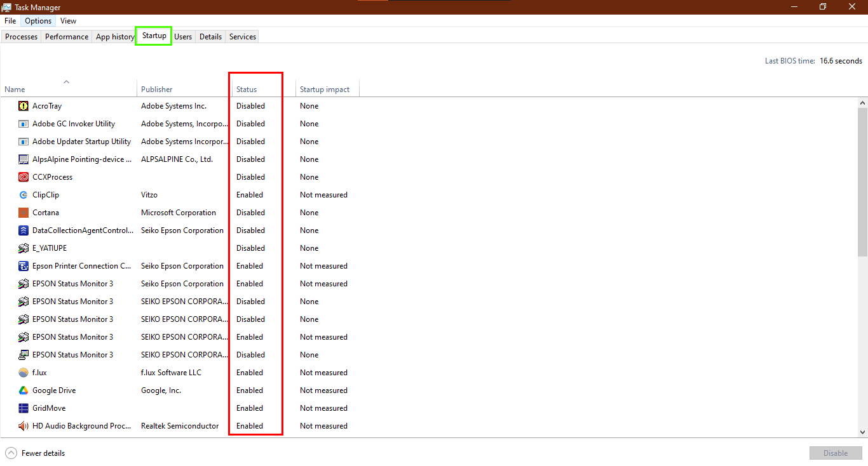
Task: Switch to the Performance tab
Action: (66, 36)
